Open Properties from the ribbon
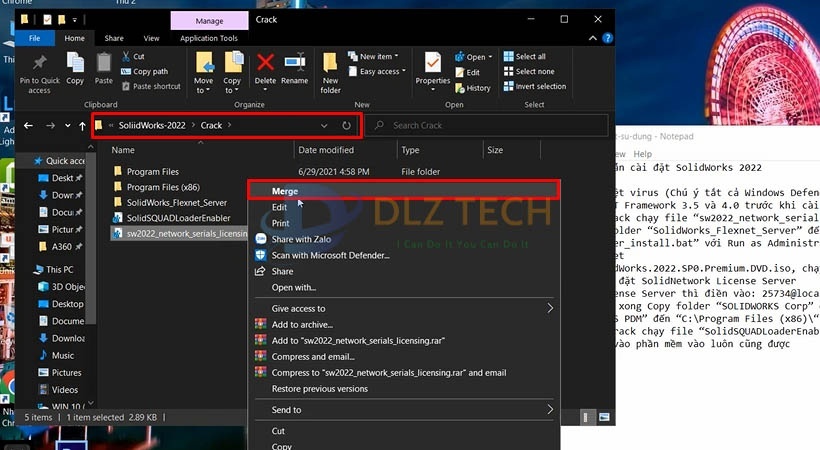The height and width of the screenshot is (450, 820). pyautogui.click(x=432, y=67)
